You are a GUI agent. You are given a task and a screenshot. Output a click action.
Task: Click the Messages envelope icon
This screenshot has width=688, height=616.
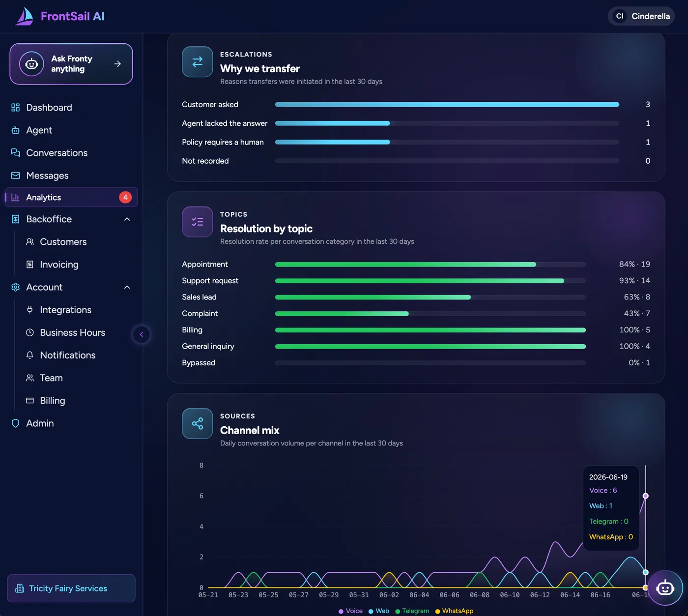click(x=16, y=176)
